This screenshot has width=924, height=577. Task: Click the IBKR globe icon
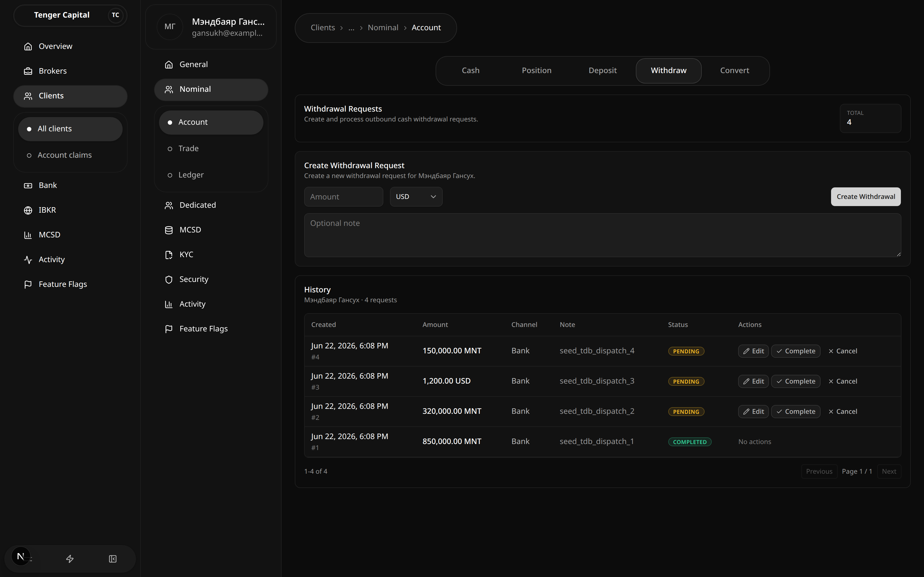click(x=28, y=210)
